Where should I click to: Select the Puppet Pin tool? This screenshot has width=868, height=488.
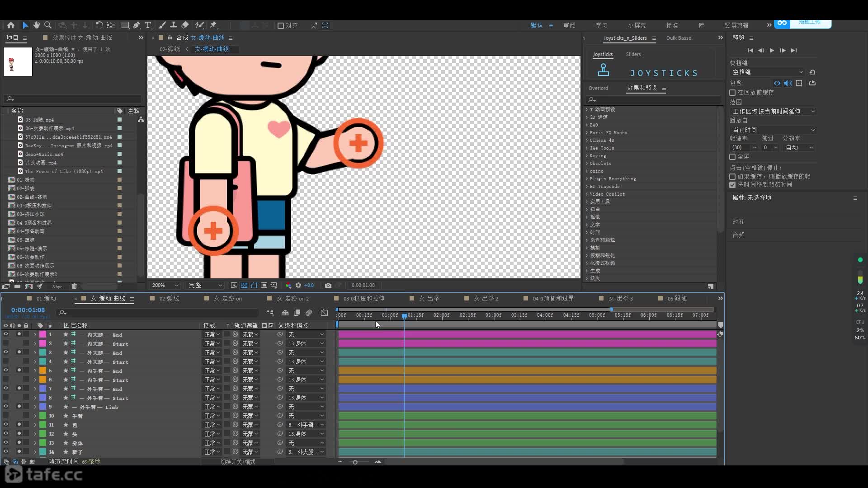[x=213, y=25]
